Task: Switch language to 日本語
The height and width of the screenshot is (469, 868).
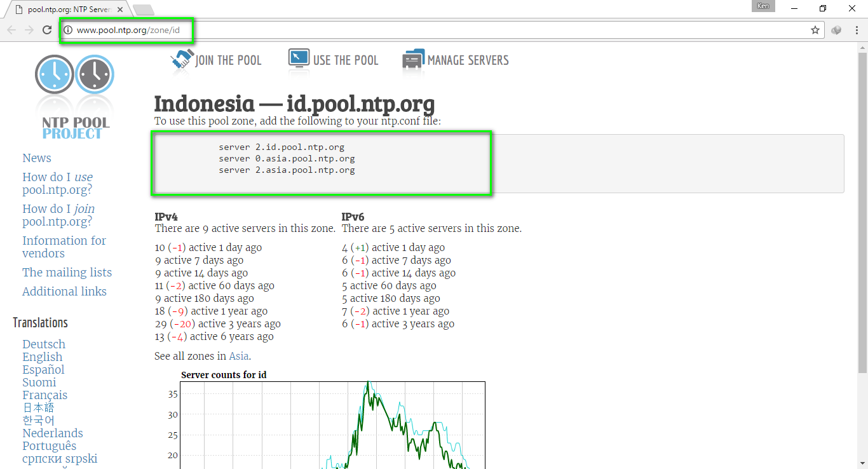Action: coord(39,408)
